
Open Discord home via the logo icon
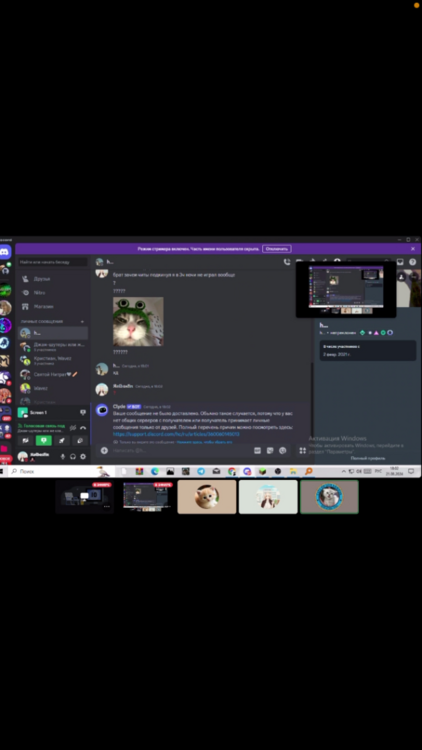pos(5,252)
